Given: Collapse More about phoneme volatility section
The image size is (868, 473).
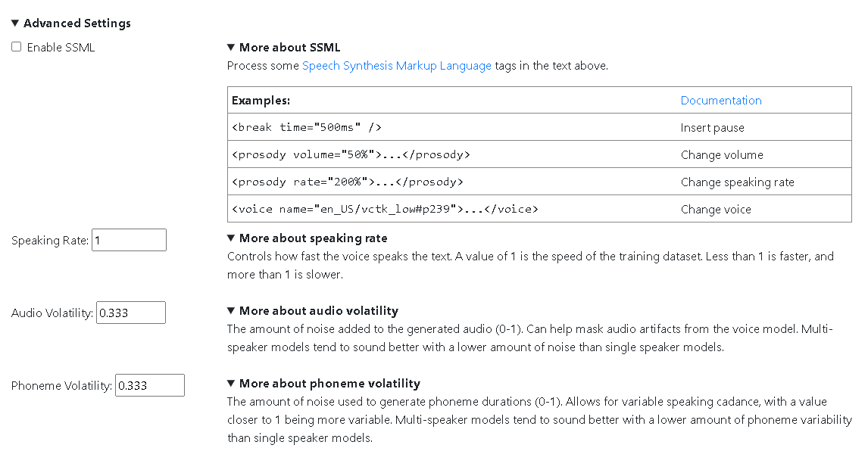Looking at the screenshot, I should tap(231, 383).
